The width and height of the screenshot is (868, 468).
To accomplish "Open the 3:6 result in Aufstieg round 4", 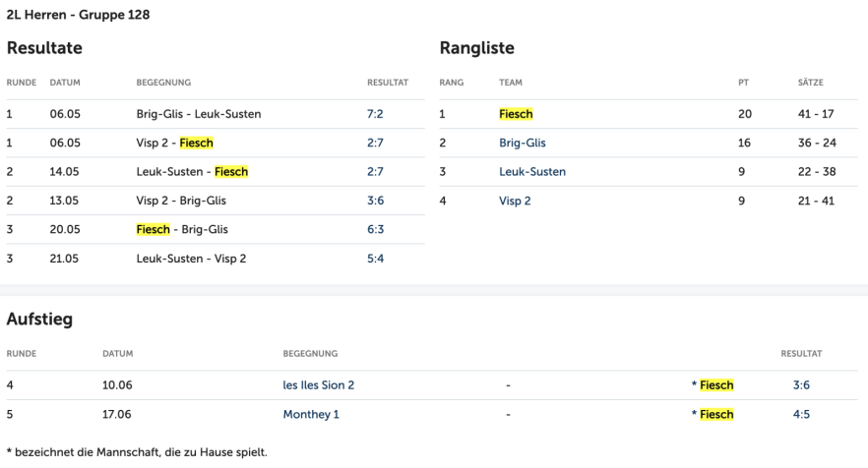I will point(801,385).
